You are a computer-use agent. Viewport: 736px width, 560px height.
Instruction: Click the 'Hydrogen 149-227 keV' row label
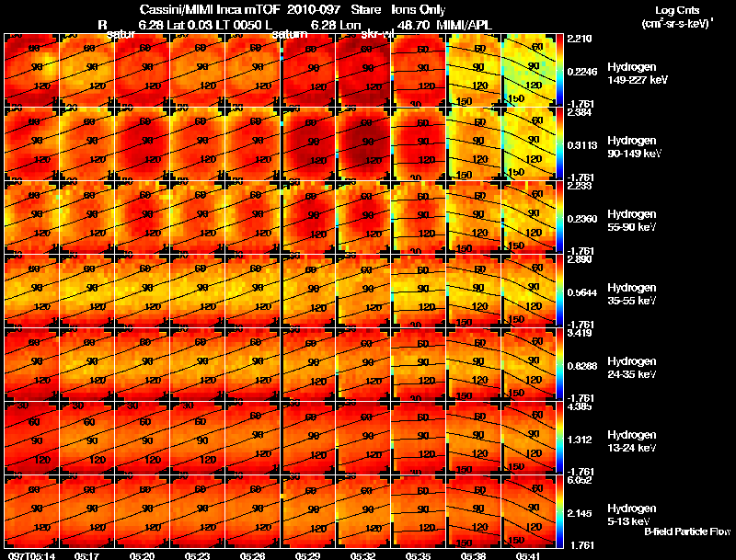638,74
